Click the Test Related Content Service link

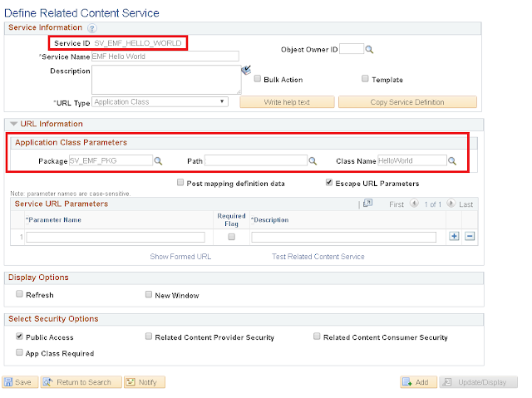pos(318,257)
